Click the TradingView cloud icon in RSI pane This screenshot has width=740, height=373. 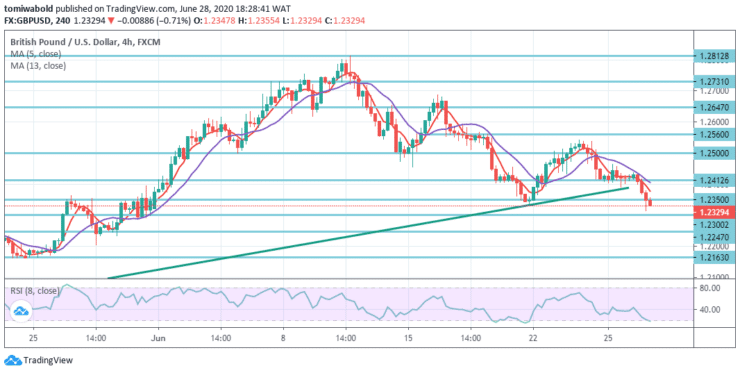20,311
